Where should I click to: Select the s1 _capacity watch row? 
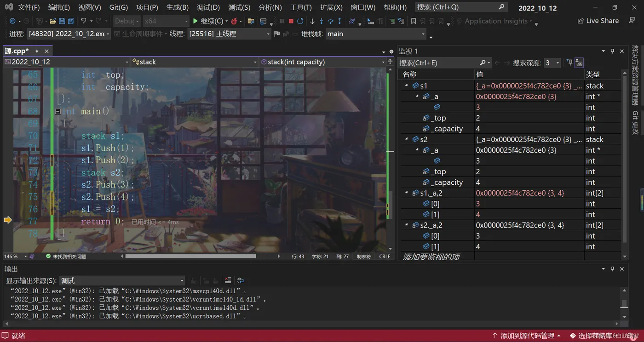point(511,129)
